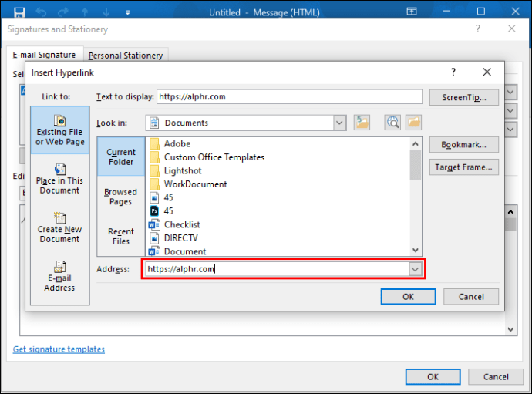Image resolution: width=532 pixels, height=394 pixels.
Task: Switch to the Personal Stationery tab
Action: coord(126,56)
